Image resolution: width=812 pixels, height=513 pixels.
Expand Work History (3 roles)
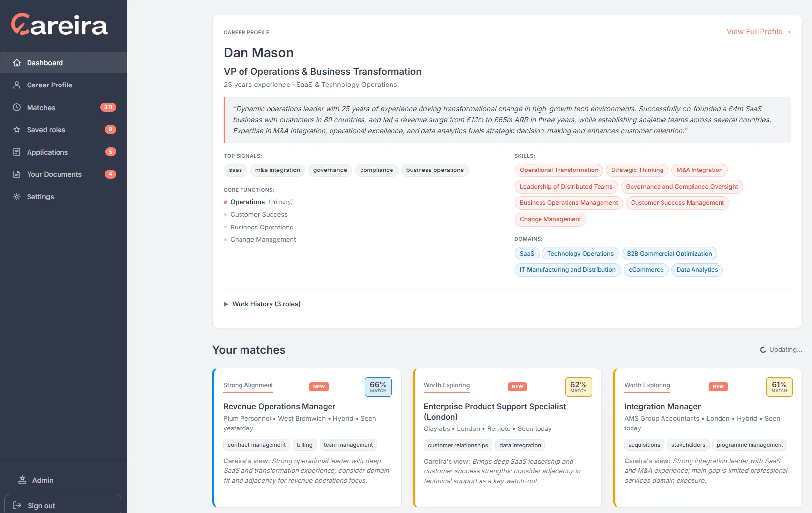[262, 304]
